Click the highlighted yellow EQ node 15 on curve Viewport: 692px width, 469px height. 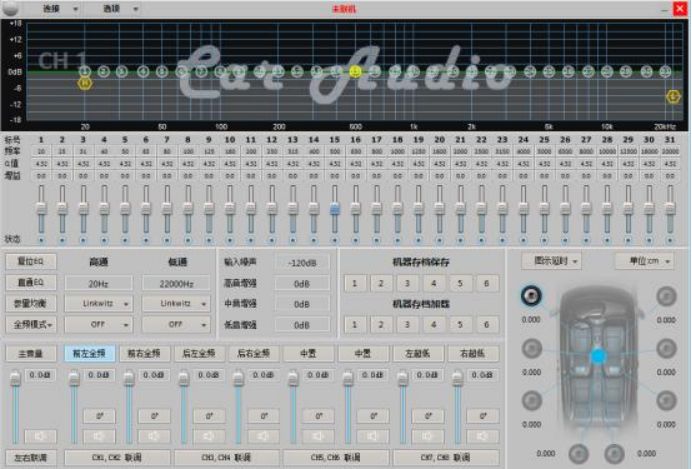click(355, 71)
